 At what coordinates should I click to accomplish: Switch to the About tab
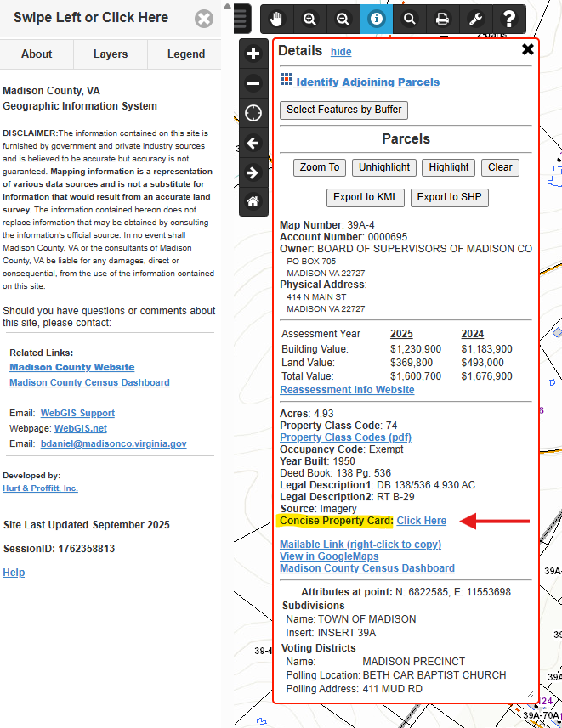tap(37, 54)
